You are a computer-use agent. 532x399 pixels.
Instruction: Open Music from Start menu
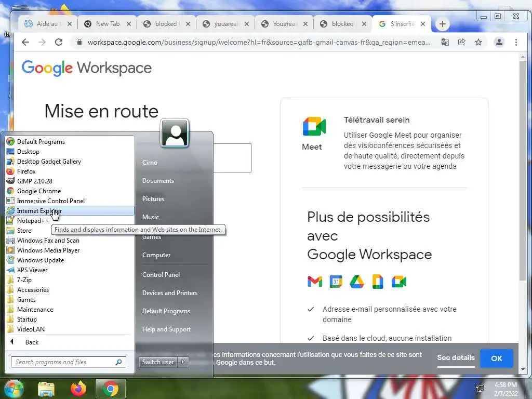pos(150,217)
